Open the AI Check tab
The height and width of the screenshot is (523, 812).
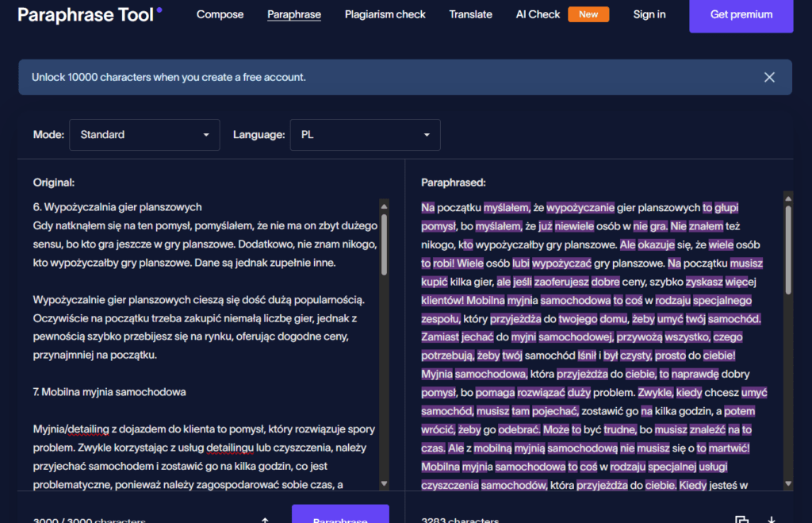(538, 14)
